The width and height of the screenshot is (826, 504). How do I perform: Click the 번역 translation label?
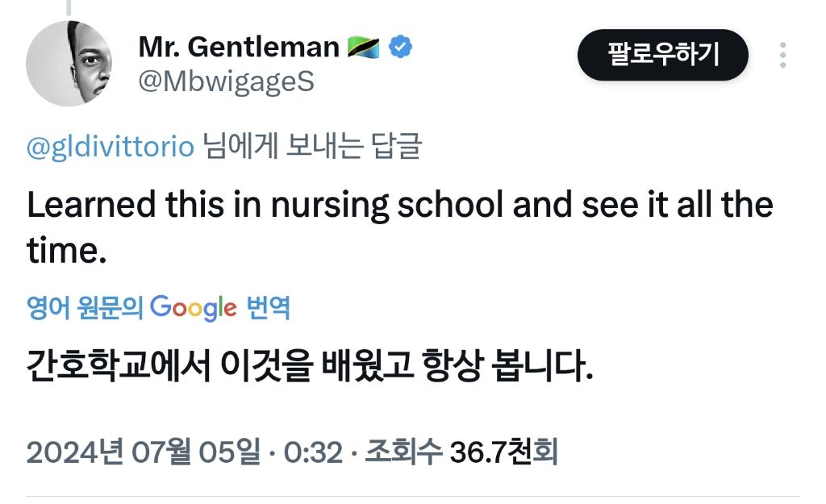tap(267, 307)
